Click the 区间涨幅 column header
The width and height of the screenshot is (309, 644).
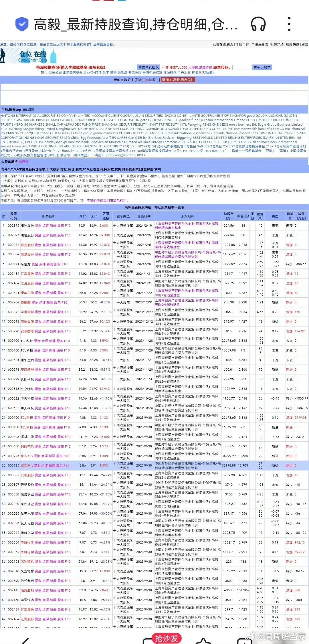[x=106, y=216]
